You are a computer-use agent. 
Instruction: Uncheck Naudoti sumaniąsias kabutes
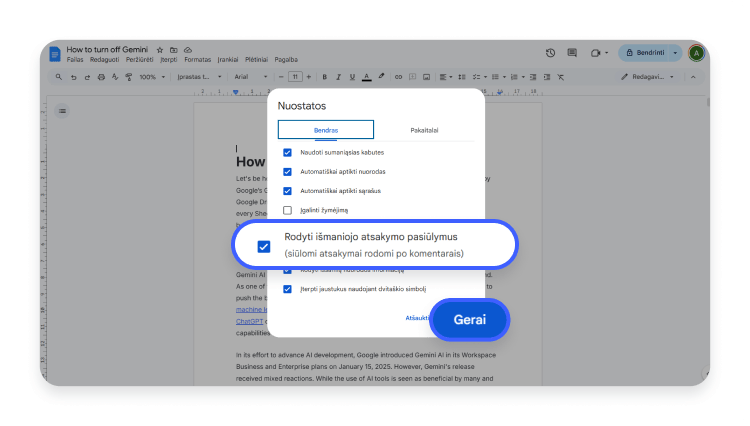point(287,153)
